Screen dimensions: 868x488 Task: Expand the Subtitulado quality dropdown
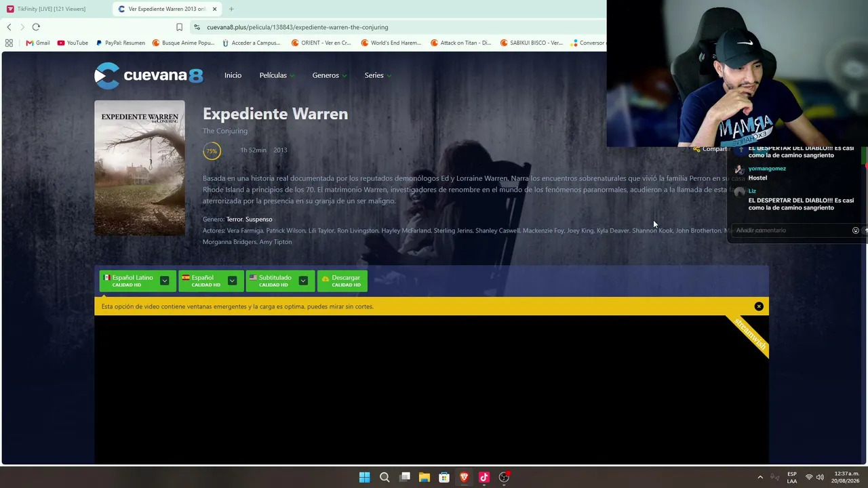click(303, 281)
